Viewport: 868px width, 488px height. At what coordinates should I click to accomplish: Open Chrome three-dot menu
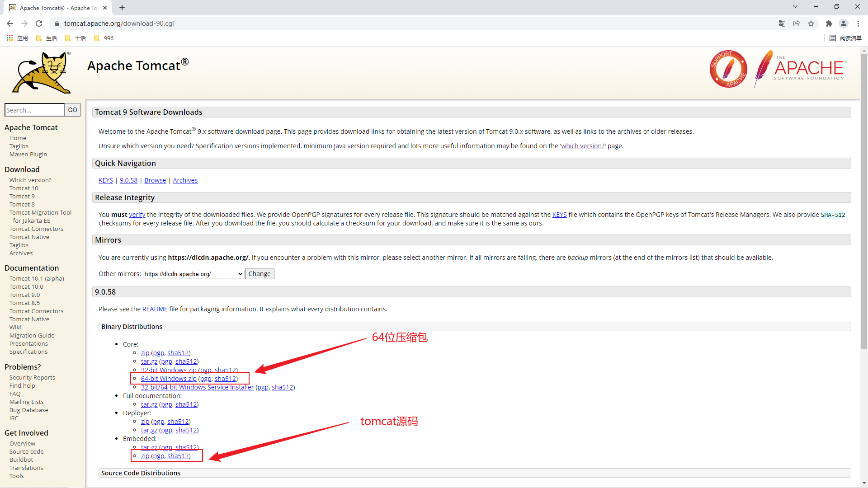click(858, 23)
